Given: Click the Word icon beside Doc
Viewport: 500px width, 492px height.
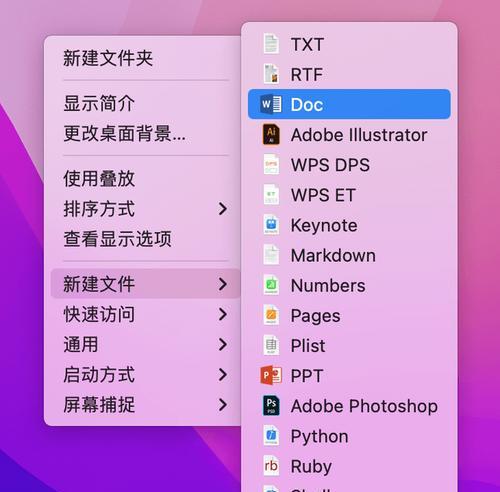Looking at the screenshot, I should (271, 104).
